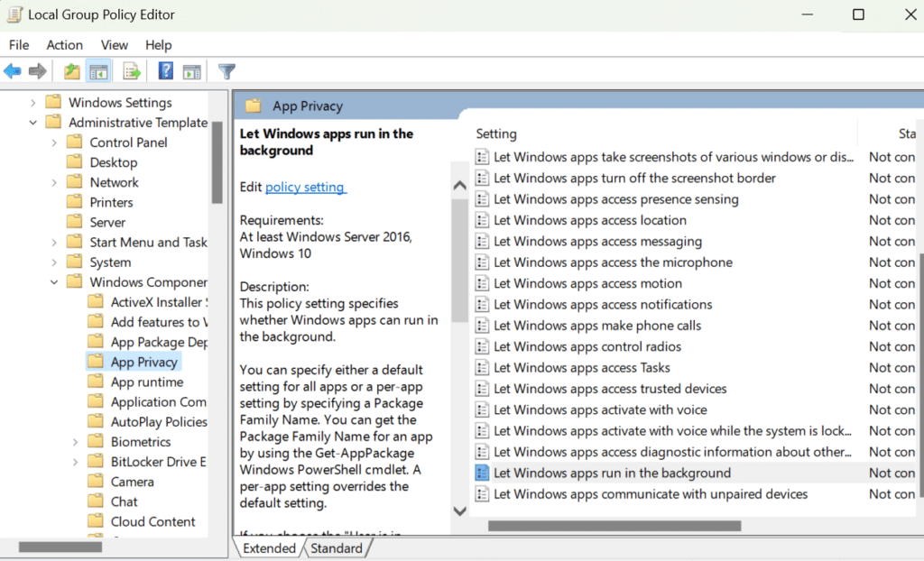Viewport: 924px width, 561px height.
Task: Click the Camera folder icon in tree
Action: [x=96, y=482]
